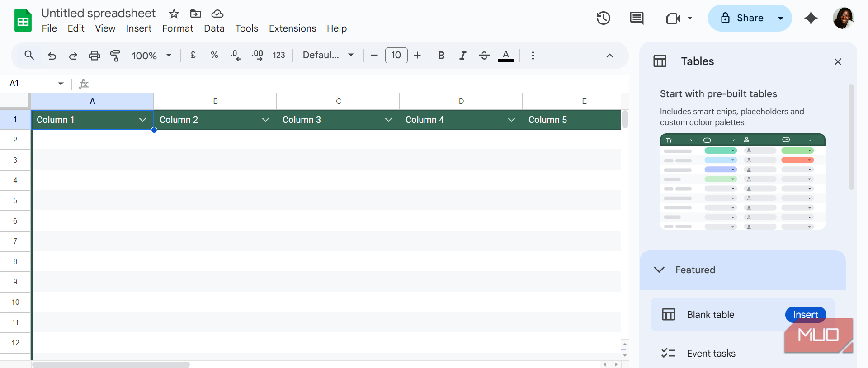Click the paint format icon
Viewport: 868px width, 368px height.
[x=115, y=56]
